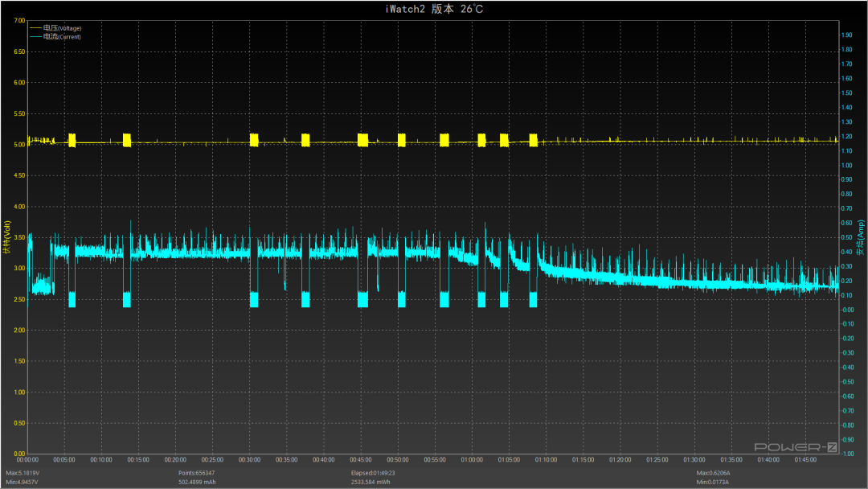Click the Elapsed:01:49:23 status entry

tap(373, 473)
